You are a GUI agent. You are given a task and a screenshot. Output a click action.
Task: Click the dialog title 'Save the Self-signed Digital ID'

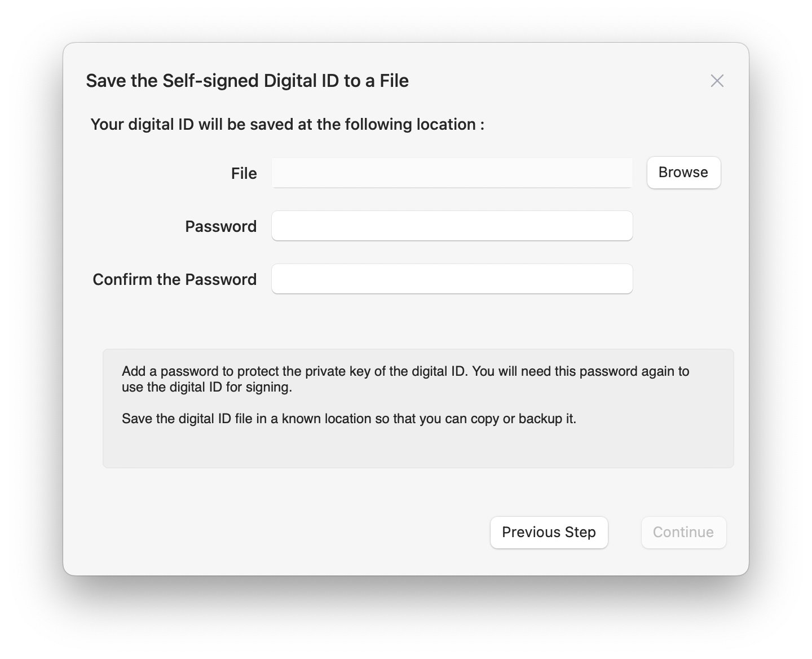point(247,81)
